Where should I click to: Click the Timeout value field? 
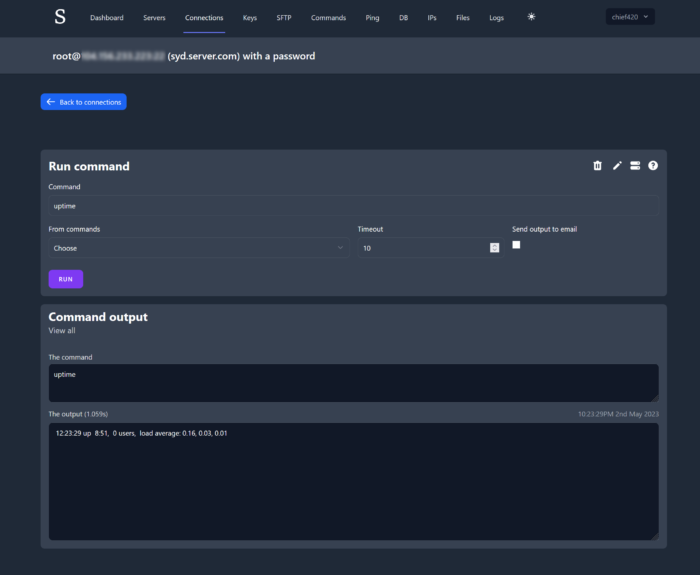pyautogui.click(x=423, y=248)
